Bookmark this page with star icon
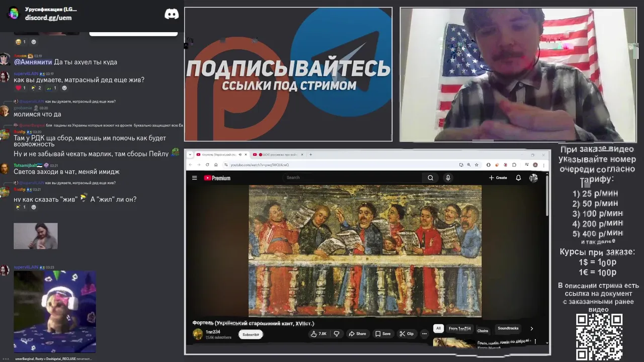The image size is (644, 362). [476, 164]
